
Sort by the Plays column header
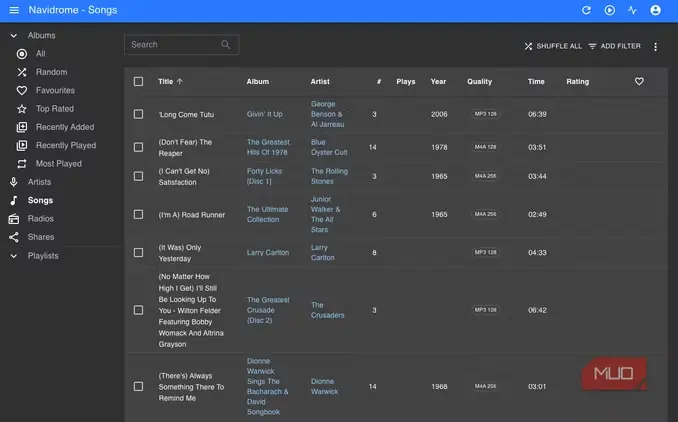pos(406,81)
